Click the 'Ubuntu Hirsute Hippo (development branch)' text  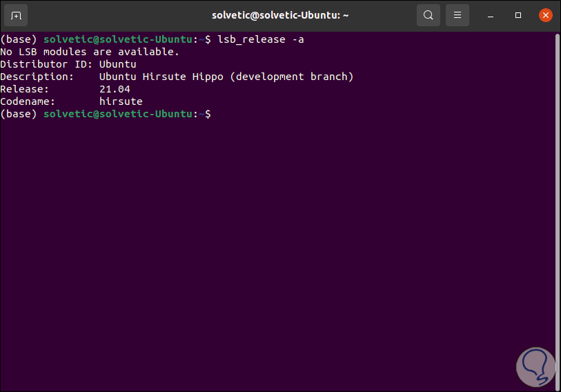[226, 77]
